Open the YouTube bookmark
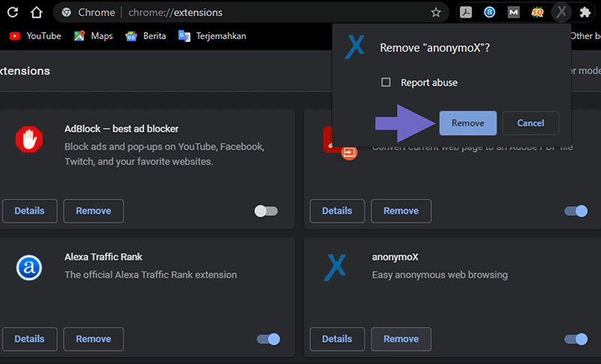The width and height of the screenshot is (601, 364). click(x=35, y=36)
